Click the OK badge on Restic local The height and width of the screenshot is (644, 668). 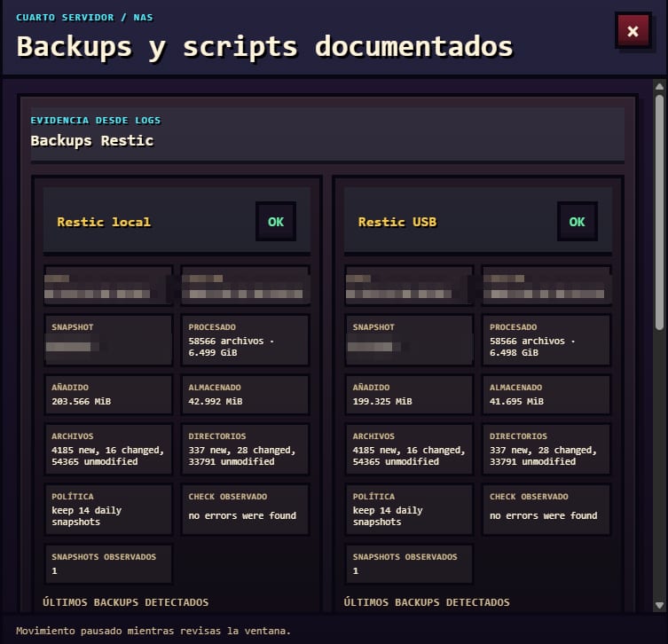tap(276, 222)
